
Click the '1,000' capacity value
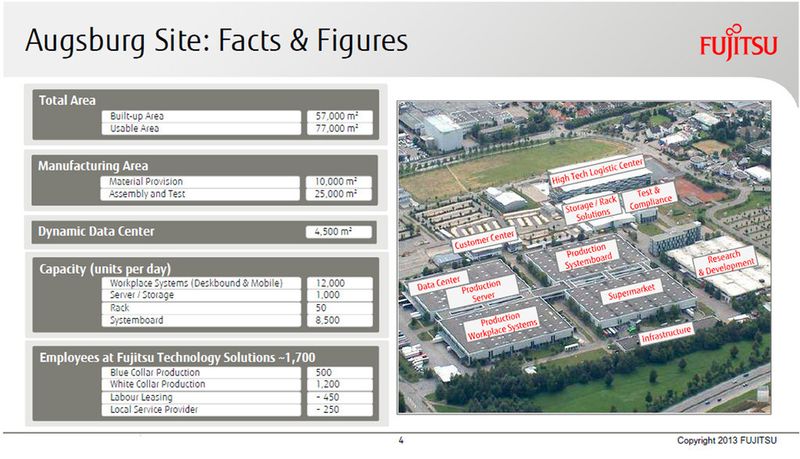(x=328, y=295)
